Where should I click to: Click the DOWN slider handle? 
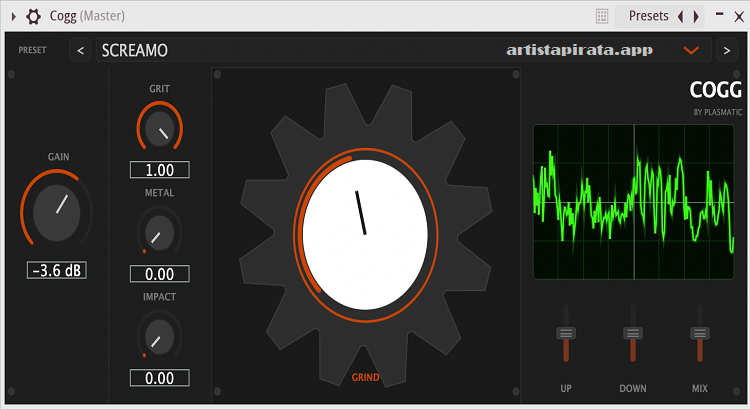[633, 333]
